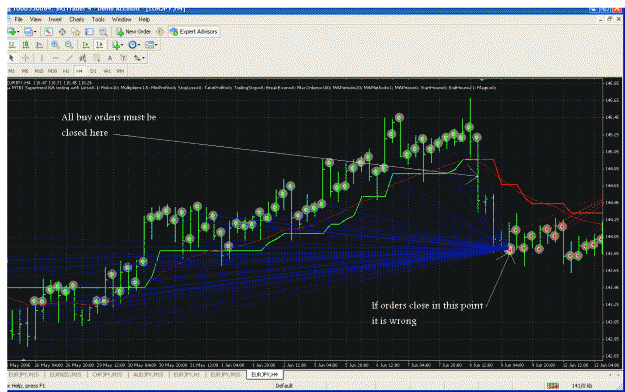Open the CHFJPY,M15 chart tab
Image resolution: width=625 pixels, height=392 pixels.
[x=107, y=375]
